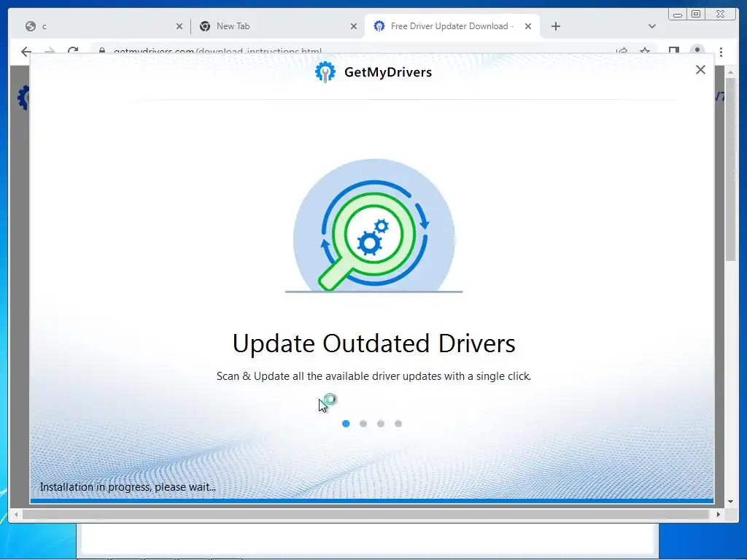Open the side panel icon
Image resolution: width=747 pixels, height=560 pixels.
click(x=673, y=50)
